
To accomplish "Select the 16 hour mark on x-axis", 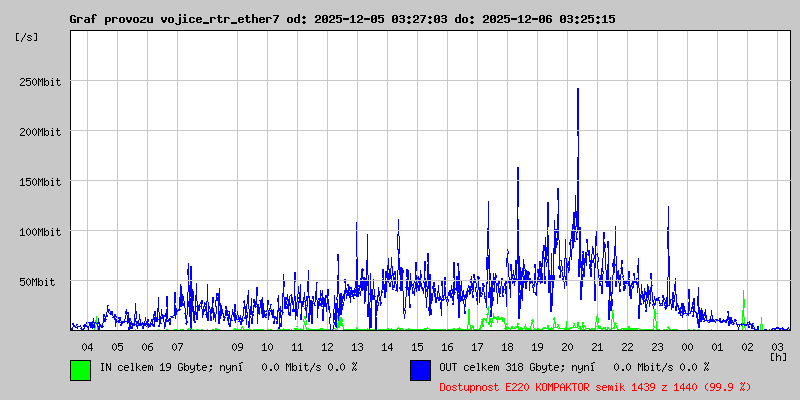I will click(447, 346).
